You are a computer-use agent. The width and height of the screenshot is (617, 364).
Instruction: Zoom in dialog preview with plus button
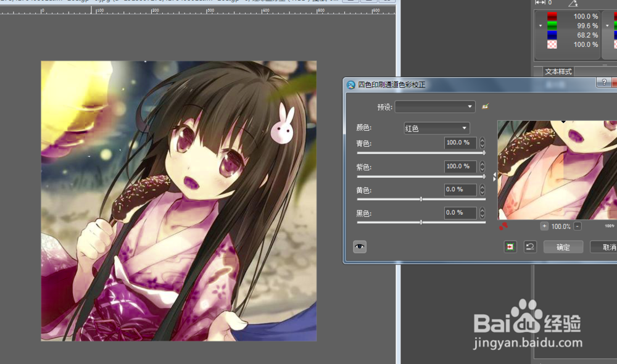pos(544,226)
